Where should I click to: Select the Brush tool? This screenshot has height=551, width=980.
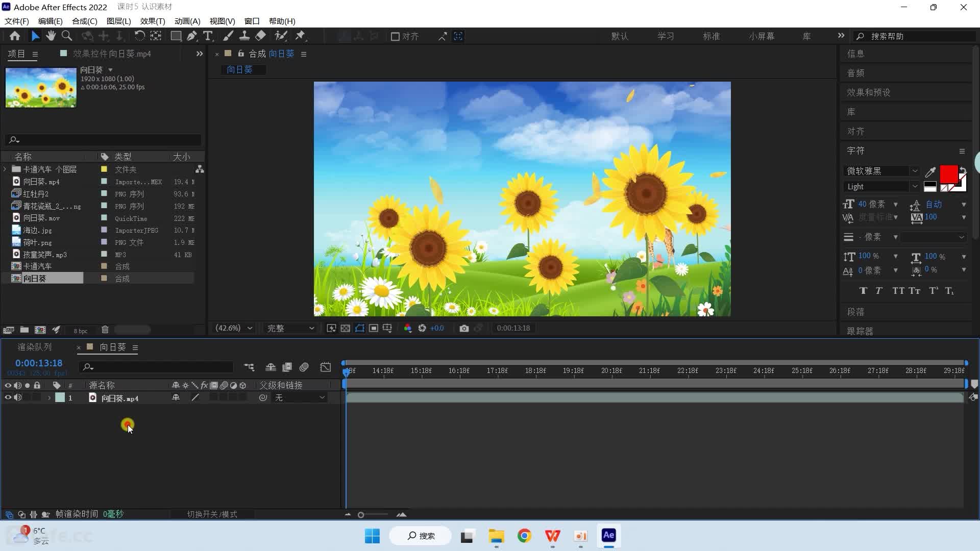click(x=228, y=36)
